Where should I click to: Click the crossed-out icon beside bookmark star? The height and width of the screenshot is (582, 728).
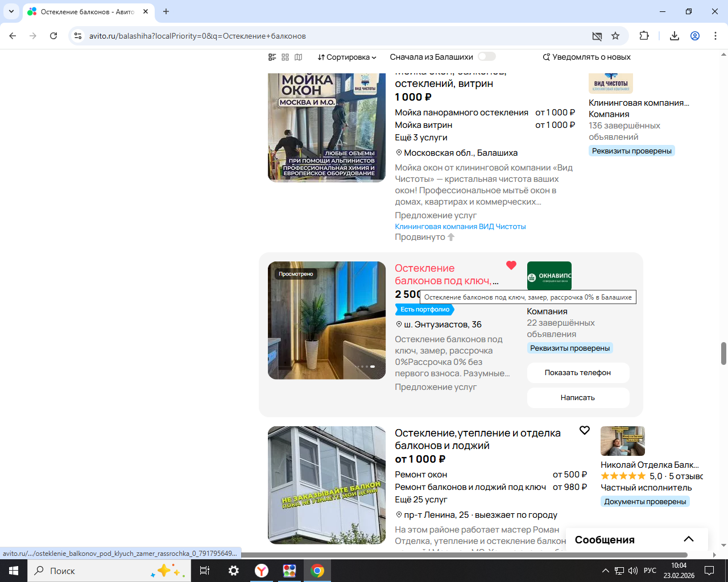[597, 36]
